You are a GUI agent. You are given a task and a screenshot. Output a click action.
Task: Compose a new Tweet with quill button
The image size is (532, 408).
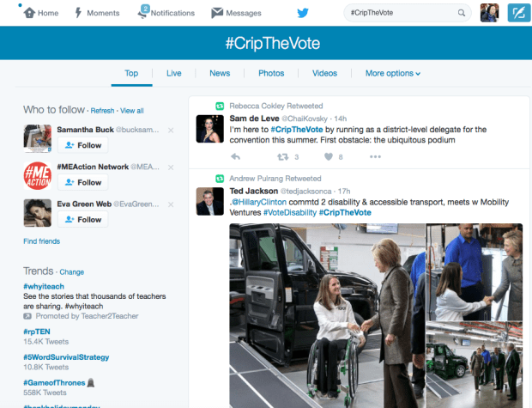pos(518,13)
